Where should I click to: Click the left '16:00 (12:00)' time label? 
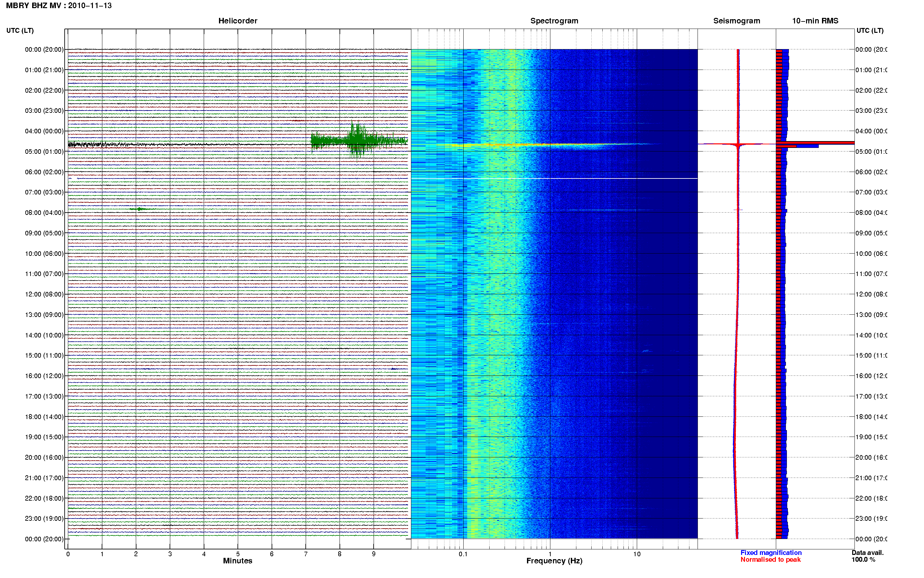44,376
